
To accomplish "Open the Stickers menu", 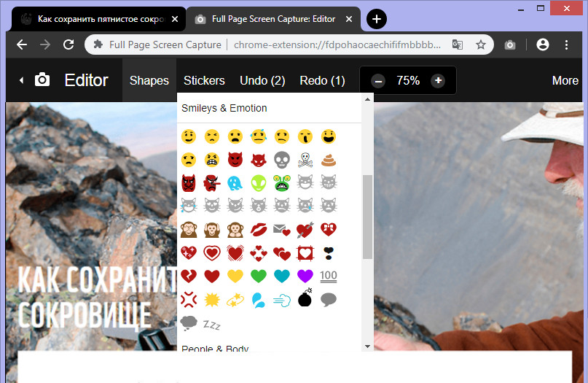I will 204,80.
